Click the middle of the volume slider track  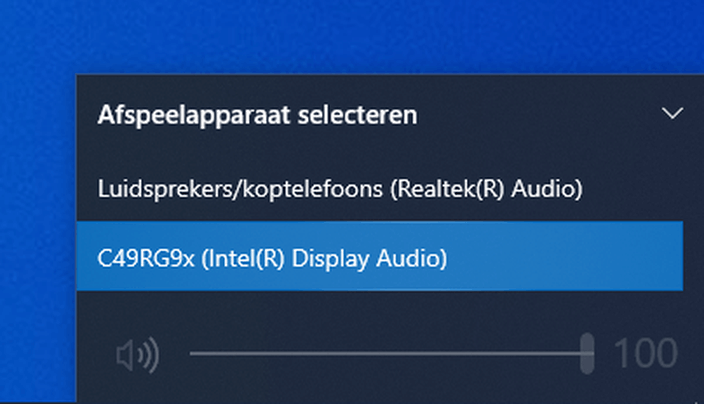click(x=390, y=354)
